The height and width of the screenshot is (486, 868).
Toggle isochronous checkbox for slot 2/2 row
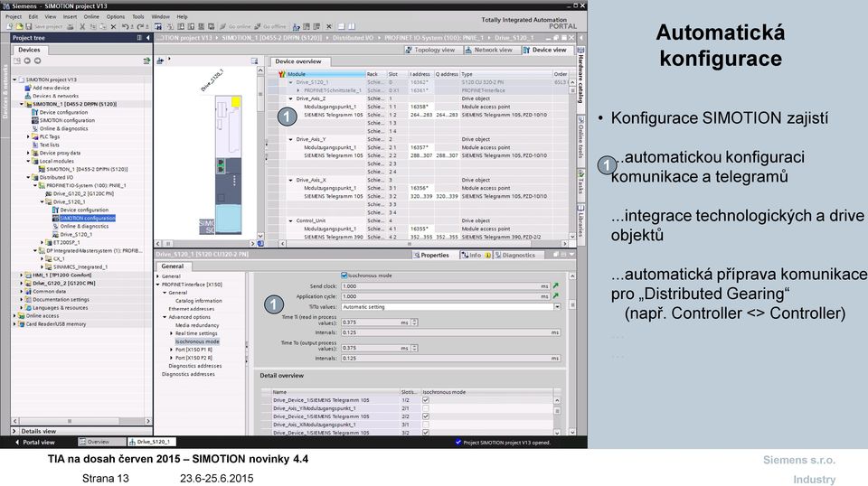[426, 416]
